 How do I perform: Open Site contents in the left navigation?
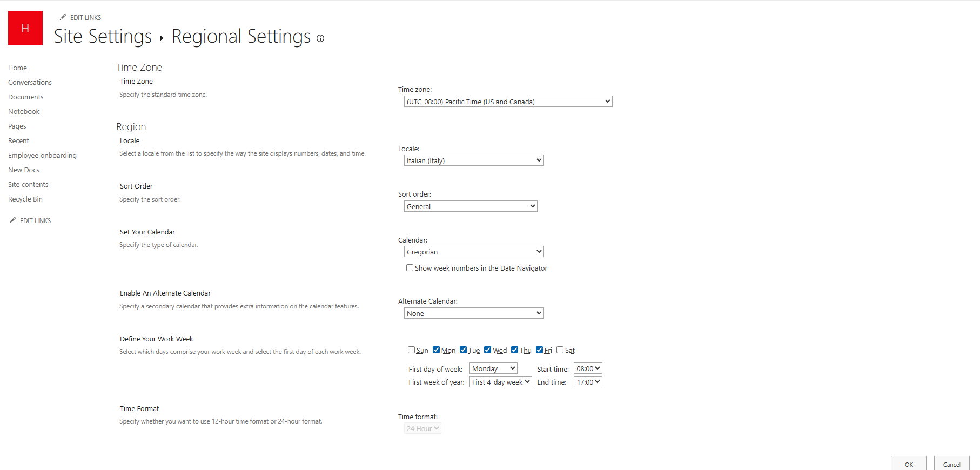(x=28, y=185)
